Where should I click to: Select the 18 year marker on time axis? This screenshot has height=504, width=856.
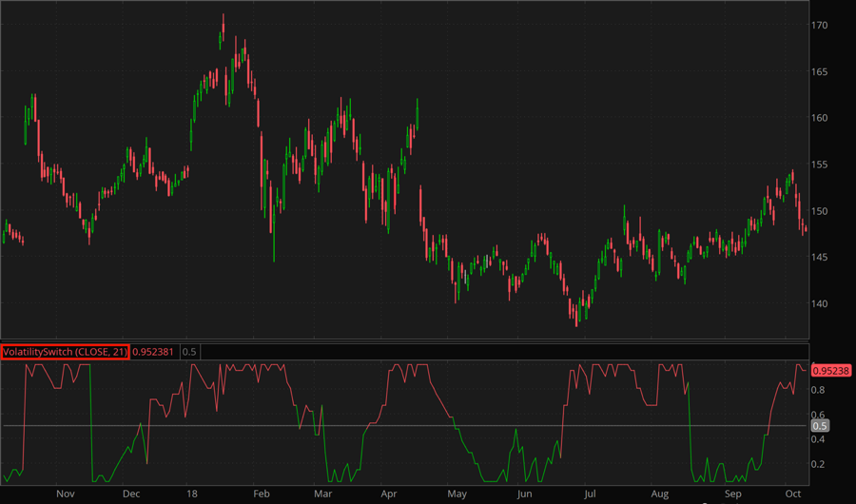click(194, 494)
